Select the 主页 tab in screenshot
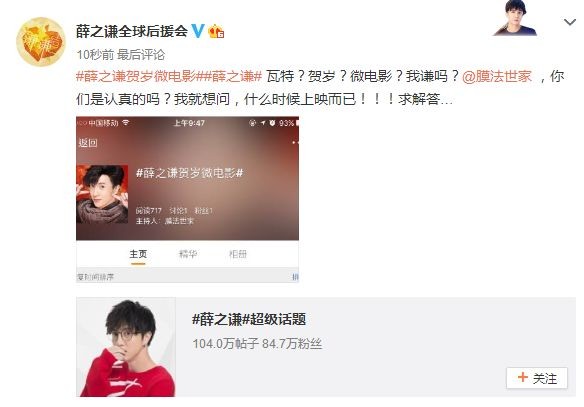 (138, 254)
